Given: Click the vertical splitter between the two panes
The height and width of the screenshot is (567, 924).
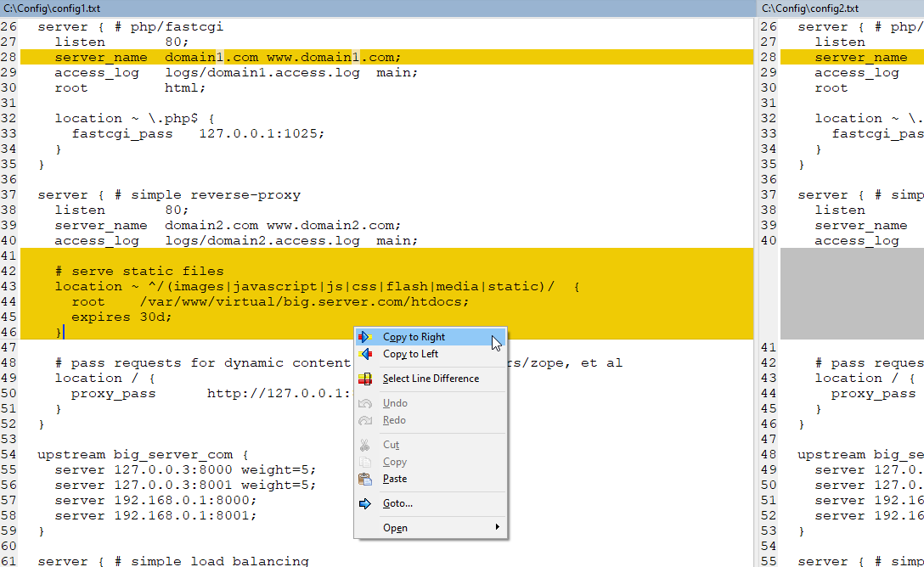Looking at the screenshot, I should (756, 289).
